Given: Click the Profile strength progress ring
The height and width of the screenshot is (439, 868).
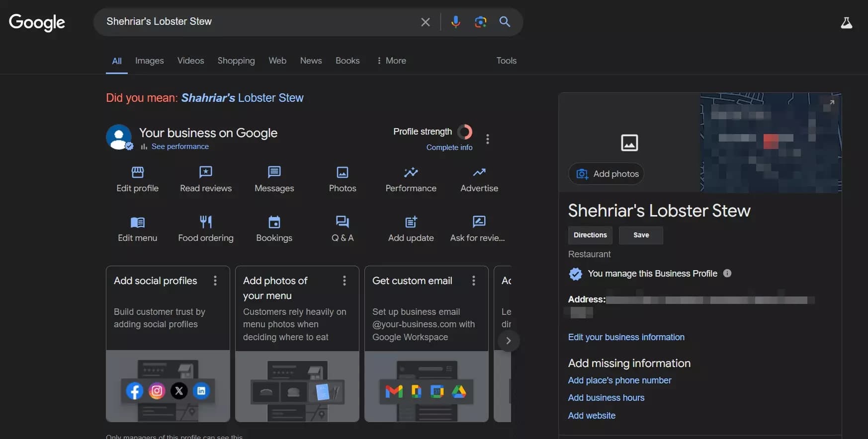Looking at the screenshot, I should pyautogui.click(x=465, y=132).
